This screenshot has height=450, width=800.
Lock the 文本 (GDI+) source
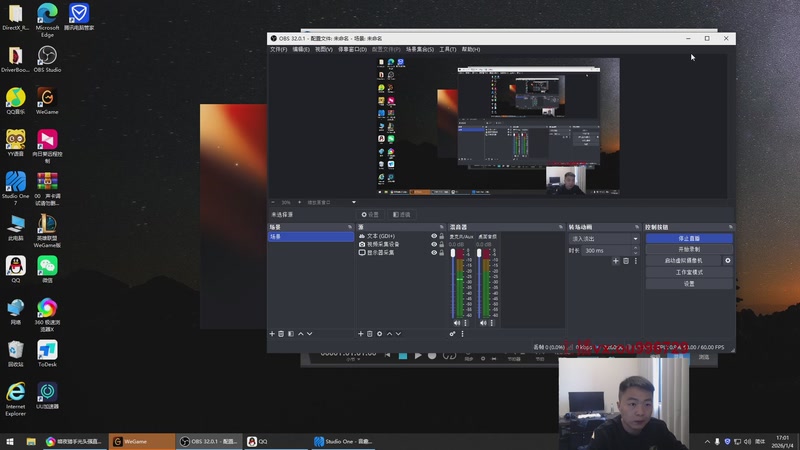click(x=442, y=236)
